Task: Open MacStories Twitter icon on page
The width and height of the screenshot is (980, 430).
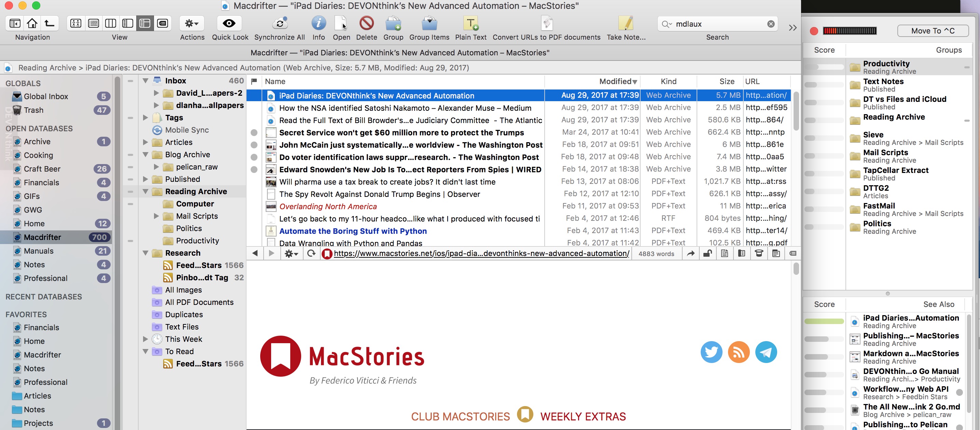Action: coord(711,352)
